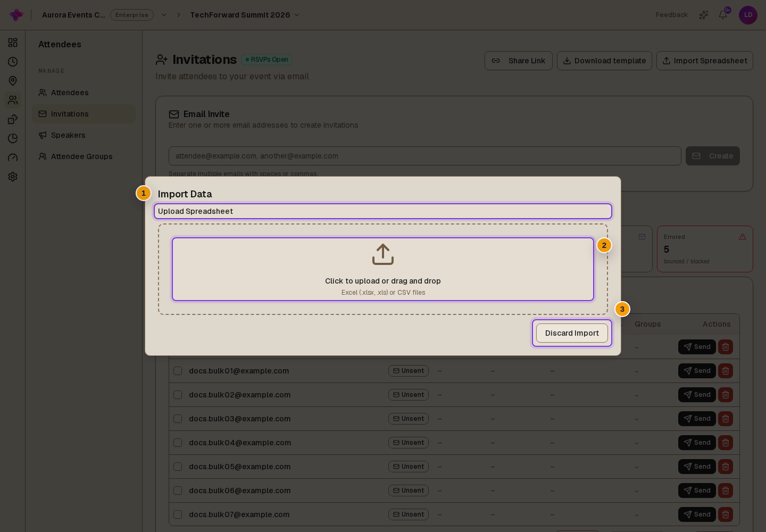Click the Feedback link in header
This screenshot has height=532, width=766.
[x=671, y=15]
